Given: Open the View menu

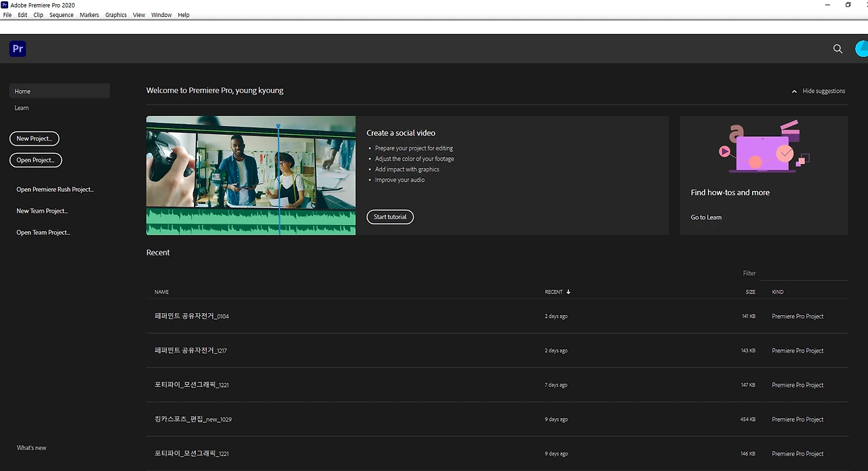Looking at the screenshot, I should [x=139, y=15].
